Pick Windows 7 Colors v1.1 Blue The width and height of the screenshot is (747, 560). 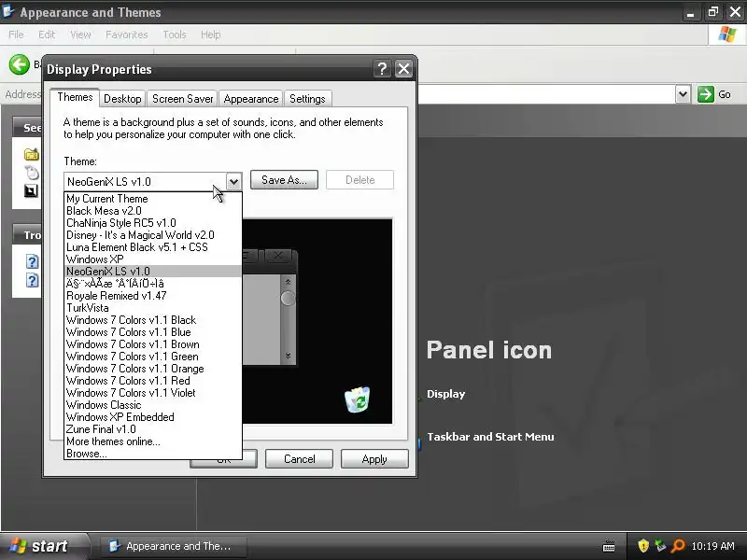pos(152,332)
